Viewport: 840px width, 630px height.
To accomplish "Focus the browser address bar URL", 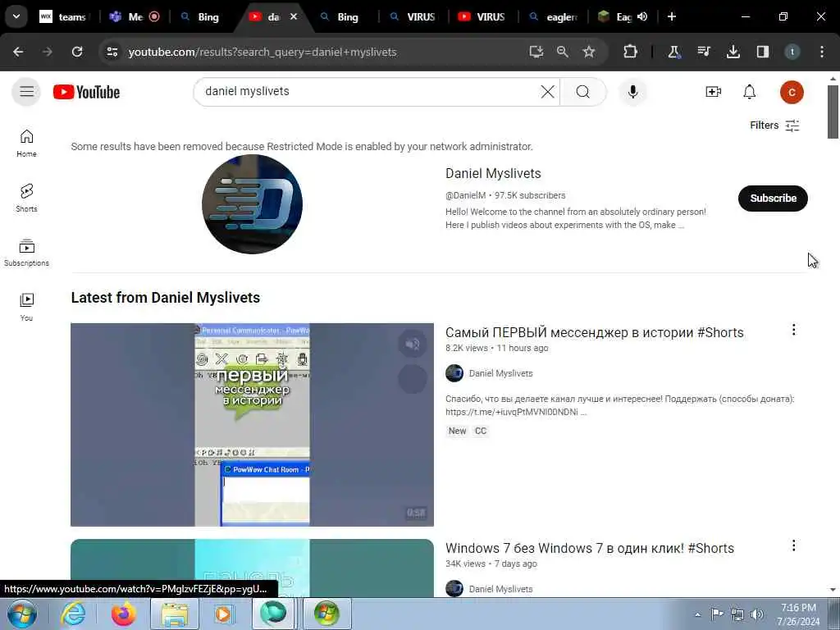I will coord(262,52).
